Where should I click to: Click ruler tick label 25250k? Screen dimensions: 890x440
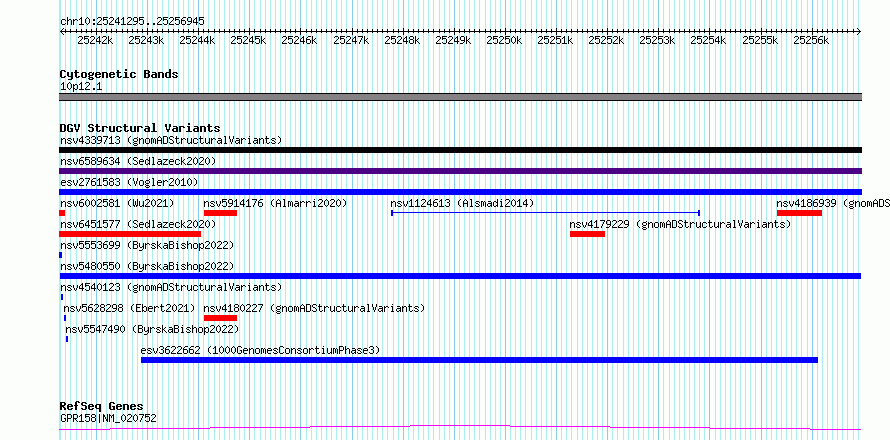tap(505, 40)
